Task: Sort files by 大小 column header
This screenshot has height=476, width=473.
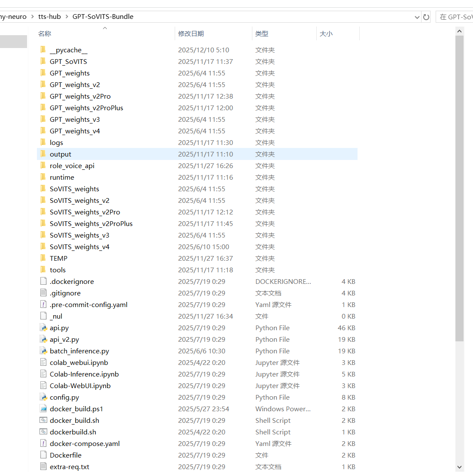Action: coord(326,33)
